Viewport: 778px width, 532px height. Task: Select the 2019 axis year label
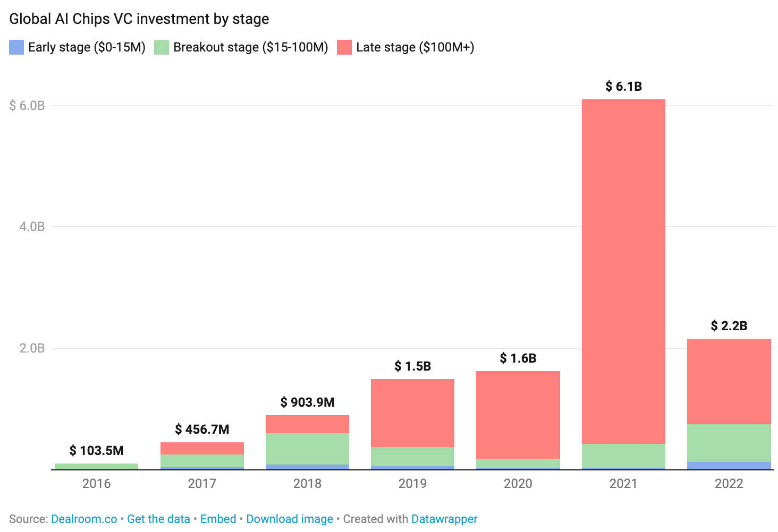tap(413, 484)
